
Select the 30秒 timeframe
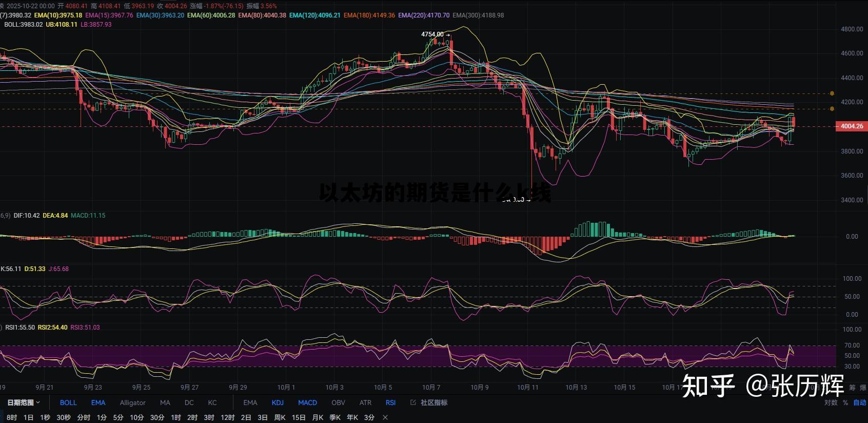(64, 418)
